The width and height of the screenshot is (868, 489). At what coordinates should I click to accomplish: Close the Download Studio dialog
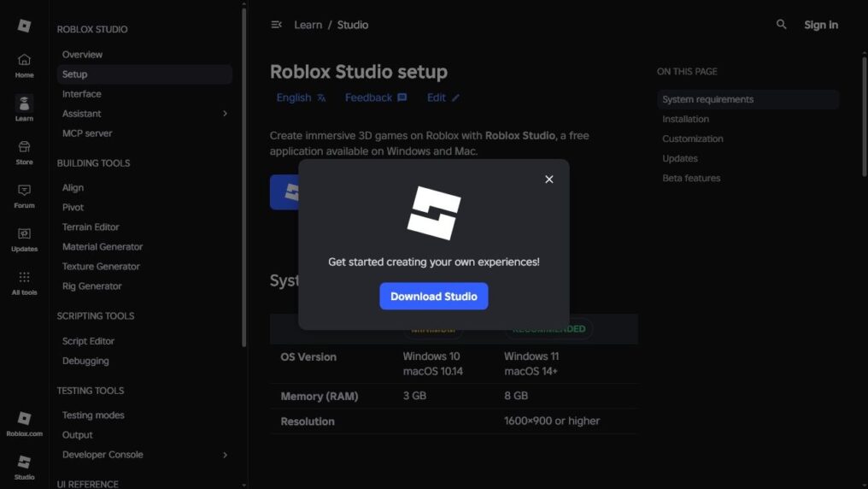[x=548, y=179]
